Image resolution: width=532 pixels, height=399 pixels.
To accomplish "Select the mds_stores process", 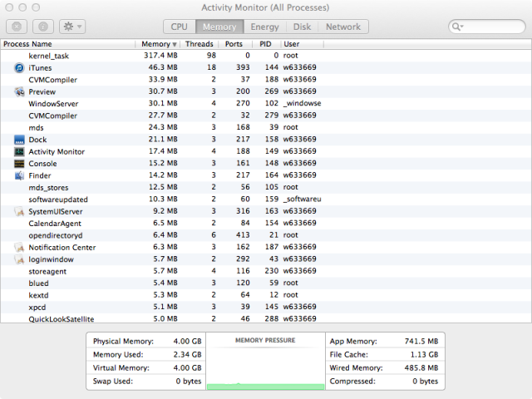I will pyautogui.click(x=48, y=188).
